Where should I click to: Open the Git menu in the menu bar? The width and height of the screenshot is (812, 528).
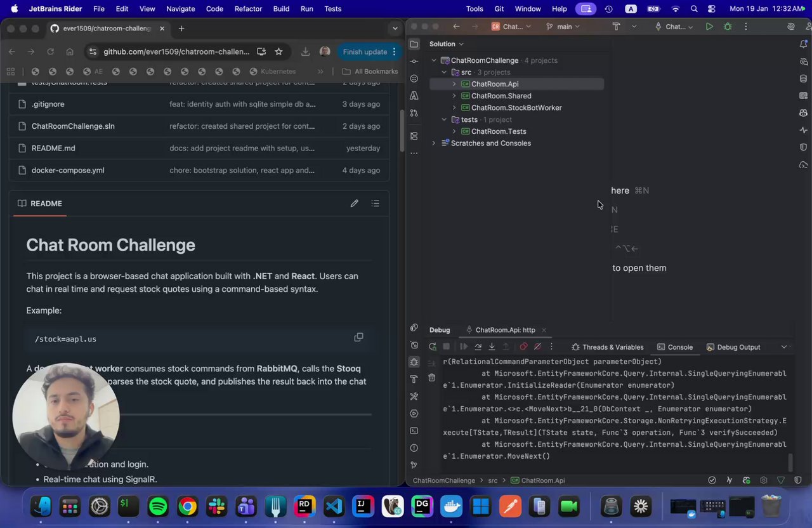(499, 9)
